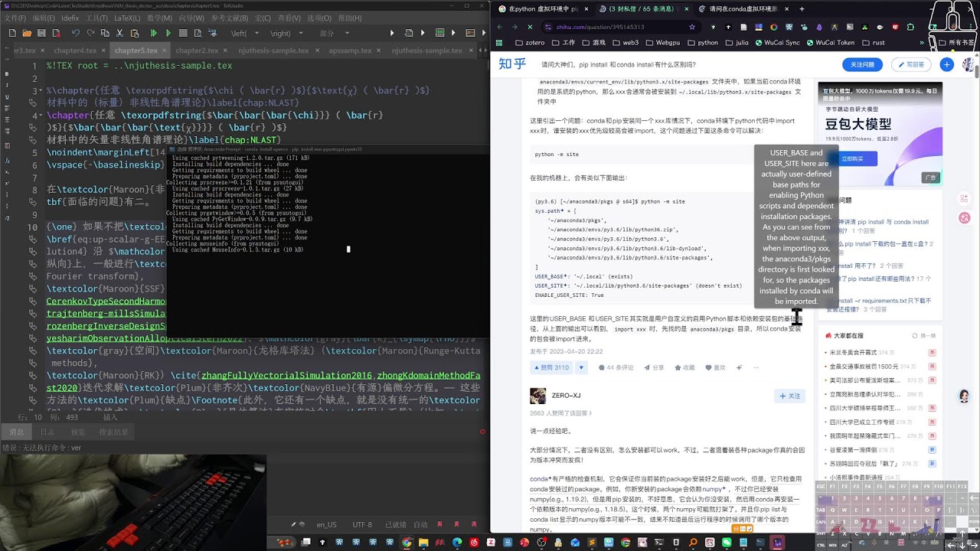Screen dimensions: 980x551
Task: Collapse the \chapter fold marker at line 4
Action: [x=41, y=116]
